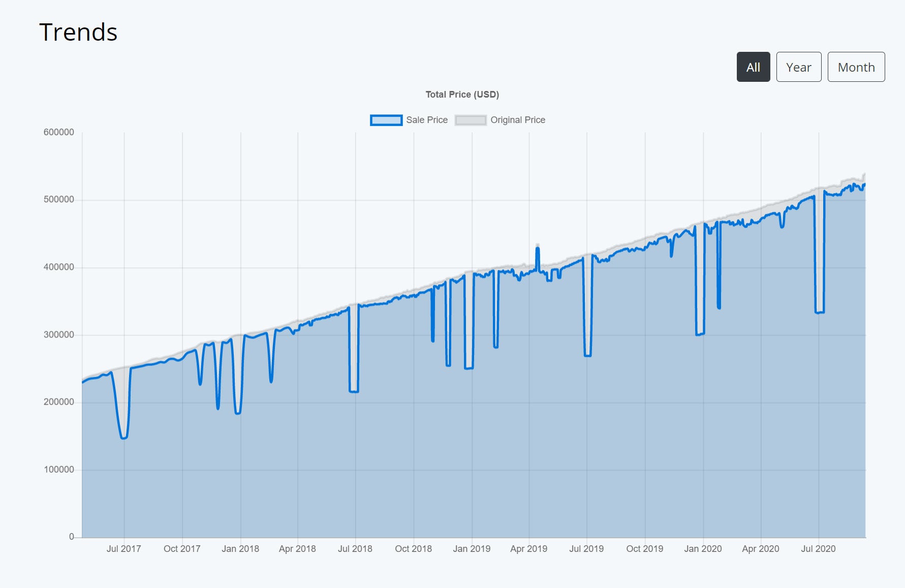Toggle the Original Price legend entry
The width and height of the screenshot is (905, 588).
tap(518, 120)
